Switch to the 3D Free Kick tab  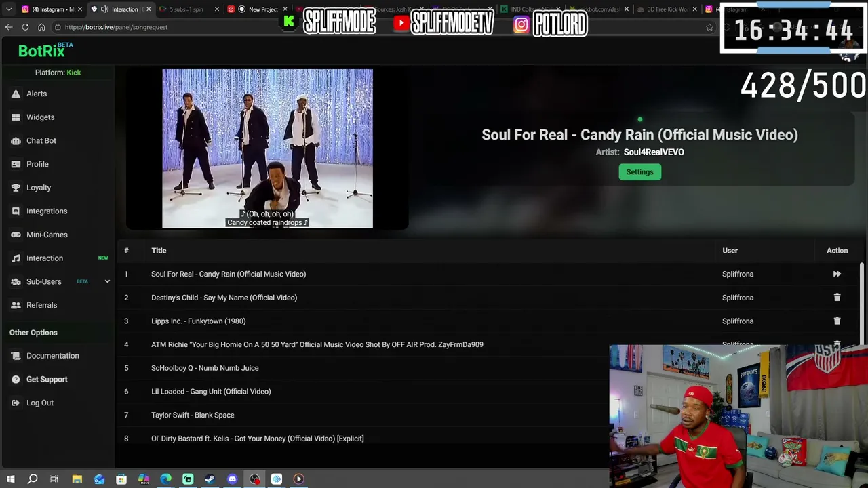point(667,9)
